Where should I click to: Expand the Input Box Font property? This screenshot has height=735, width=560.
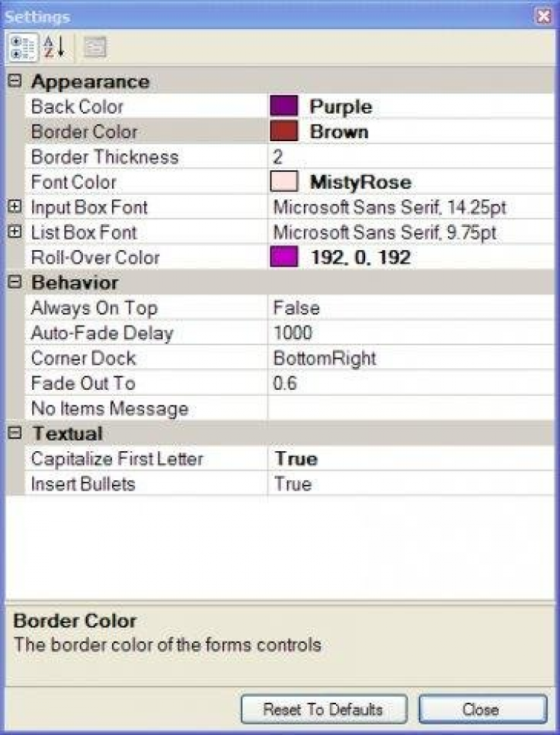tap(14, 207)
